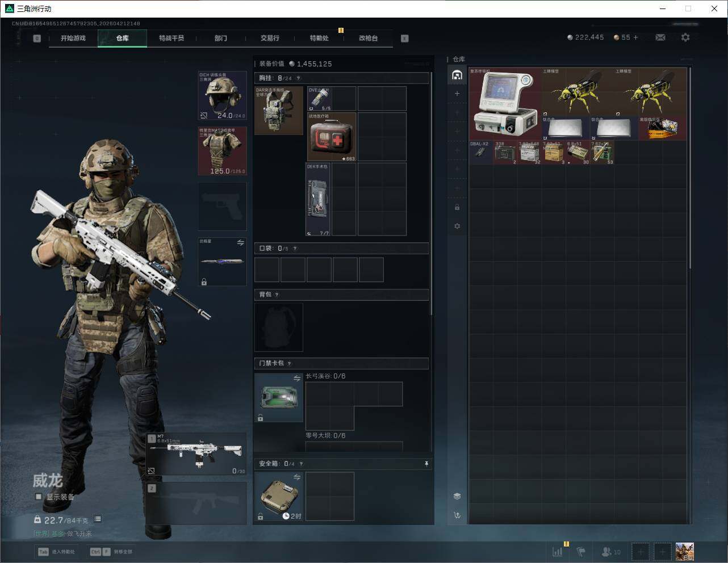Select the first 工蜂模型 bee model item
Screen dimensions: 728x563
click(578, 92)
